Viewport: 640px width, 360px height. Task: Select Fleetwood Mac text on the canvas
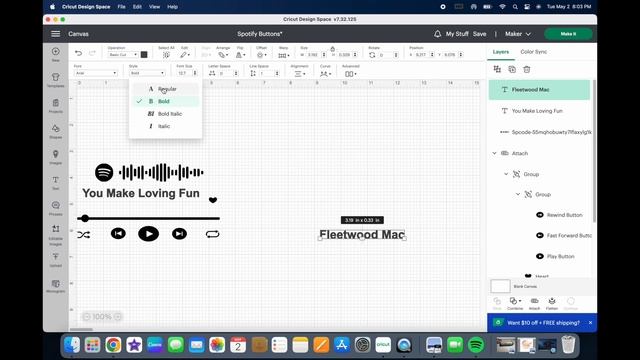(x=362, y=234)
